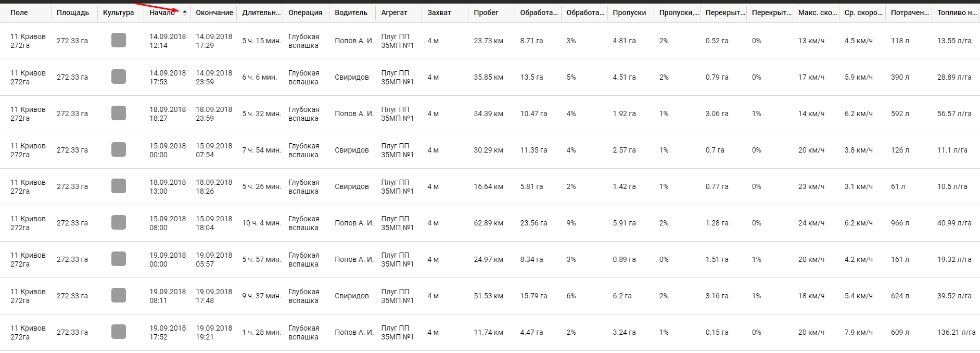Image resolution: width=980 pixels, height=353 pixels.
Task: Select the culture swatch in the 15.09.2018 08:00 row
Action: click(x=119, y=223)
